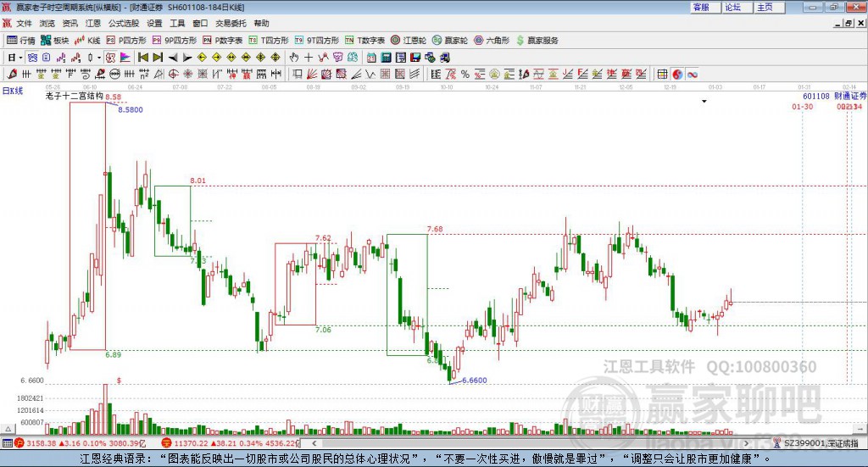The height and width of the screenshot is (467, 868).
Task: Click the SZ399001 深证成指 status item
Action: [x=816, y=443]
